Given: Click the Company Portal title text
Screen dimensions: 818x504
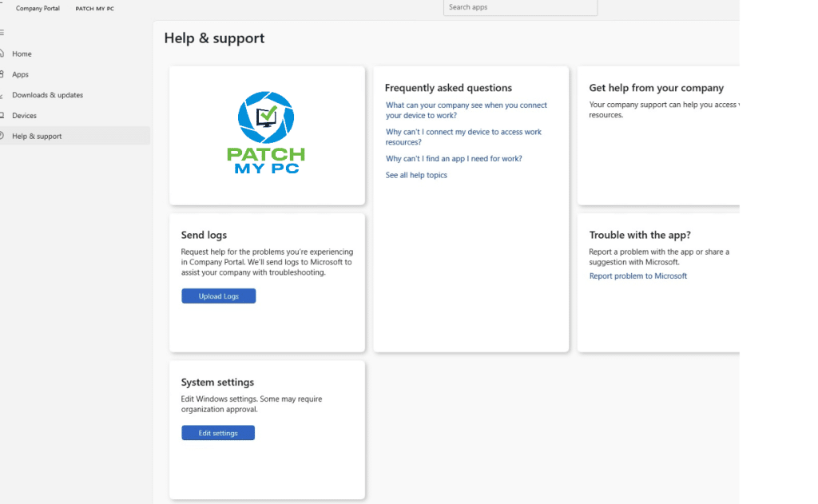Looking at the screenshot, I should click(38, 8).
